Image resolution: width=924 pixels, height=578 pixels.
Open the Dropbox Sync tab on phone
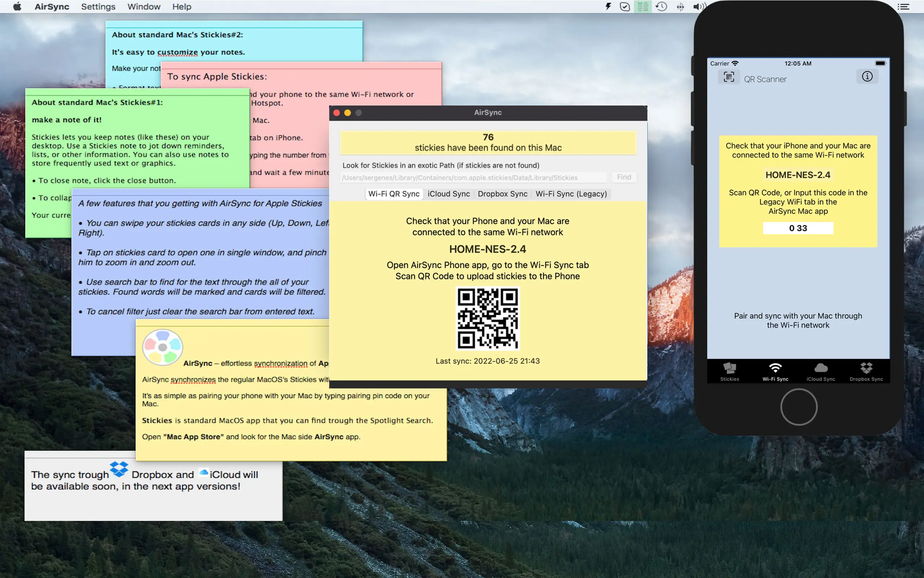click(866, 372)
